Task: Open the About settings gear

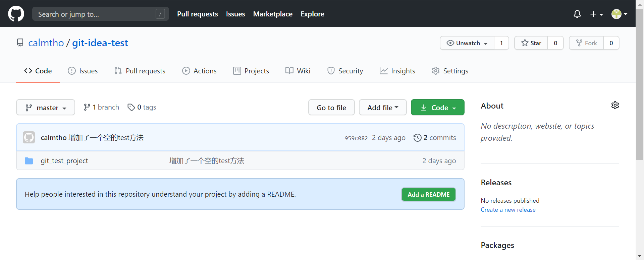Action: (x=615, y=105)
